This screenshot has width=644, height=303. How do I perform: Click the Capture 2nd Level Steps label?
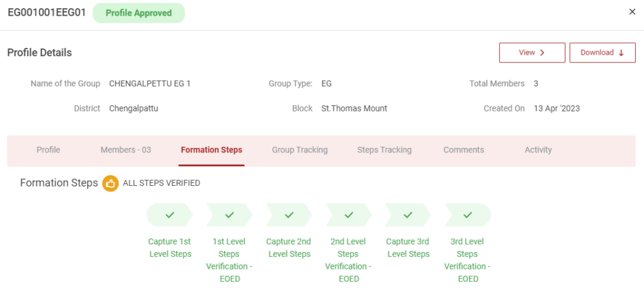tap(289, 248)
